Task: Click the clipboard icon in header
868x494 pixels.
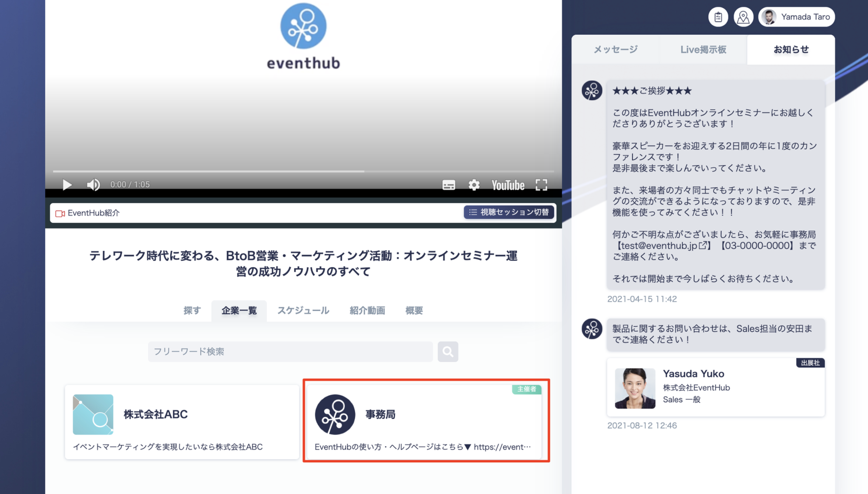Action: pyautogui.click(x=718, y=17)
